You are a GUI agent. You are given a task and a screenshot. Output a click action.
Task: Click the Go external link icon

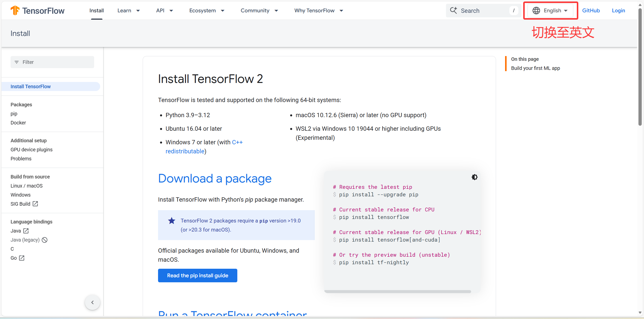pos(22,258)
